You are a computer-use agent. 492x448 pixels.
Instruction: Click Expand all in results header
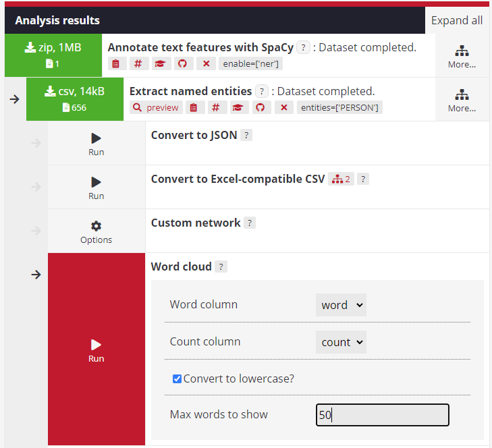(457, 20)
